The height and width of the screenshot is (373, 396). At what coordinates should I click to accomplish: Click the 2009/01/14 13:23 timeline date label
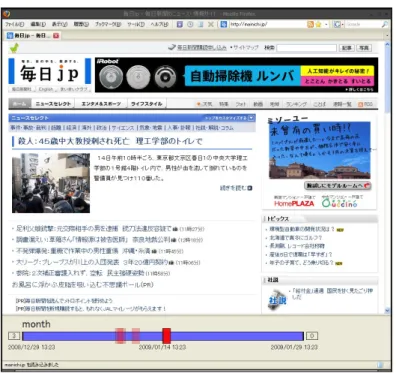162,347
